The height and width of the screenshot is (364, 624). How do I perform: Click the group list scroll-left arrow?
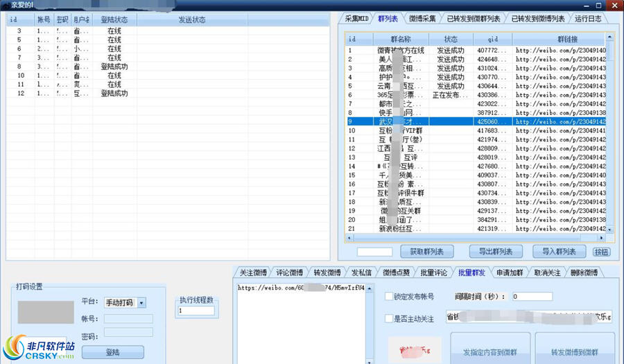pyautogui.click(x=349, y=238)
